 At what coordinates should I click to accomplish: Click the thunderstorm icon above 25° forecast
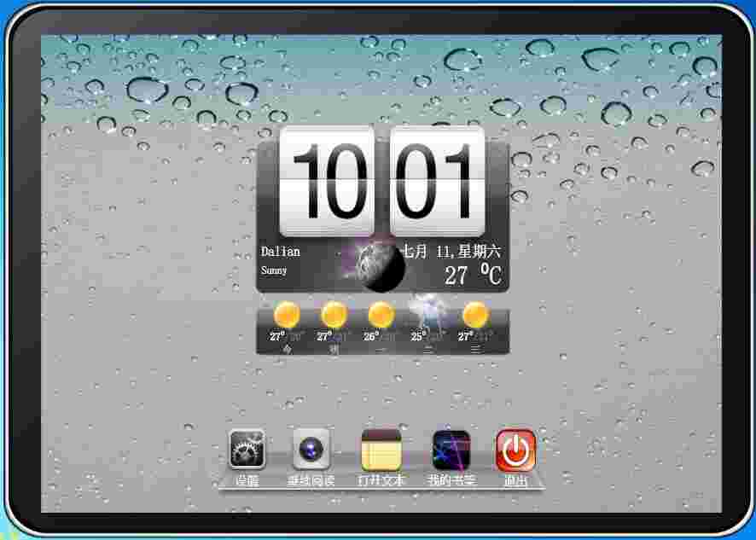(428, 313)
